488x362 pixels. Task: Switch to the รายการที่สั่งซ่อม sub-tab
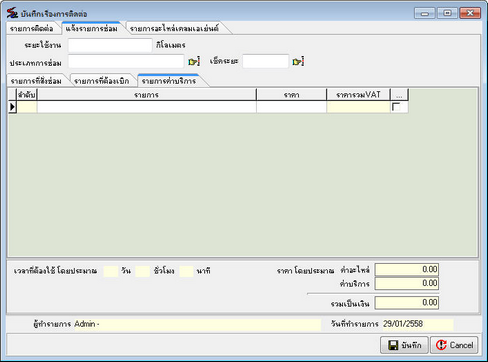pyautogui.click(x=36, y=81)
